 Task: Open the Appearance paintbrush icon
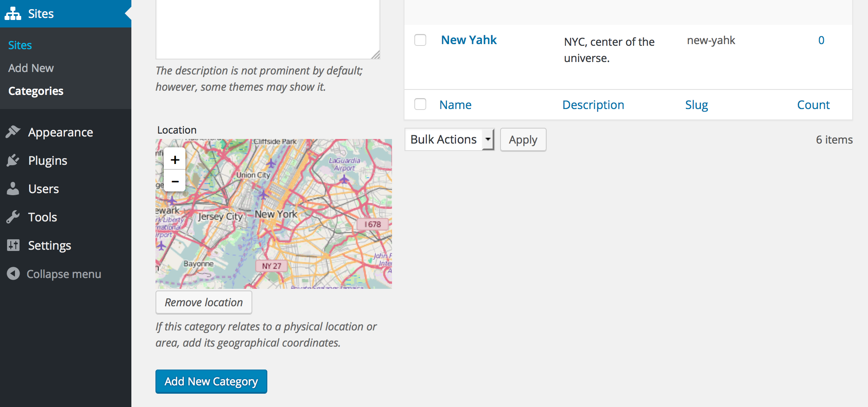13,132
